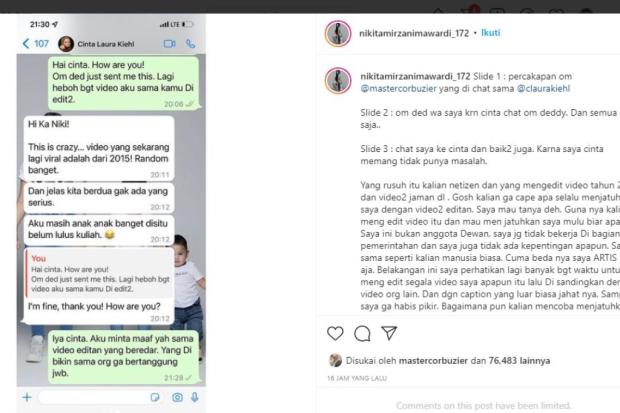620x413 pixels.
Task: Click header profile picture of nikitamirzanimawardi_172
Action: pyautogui.click(x=338, y=34)
